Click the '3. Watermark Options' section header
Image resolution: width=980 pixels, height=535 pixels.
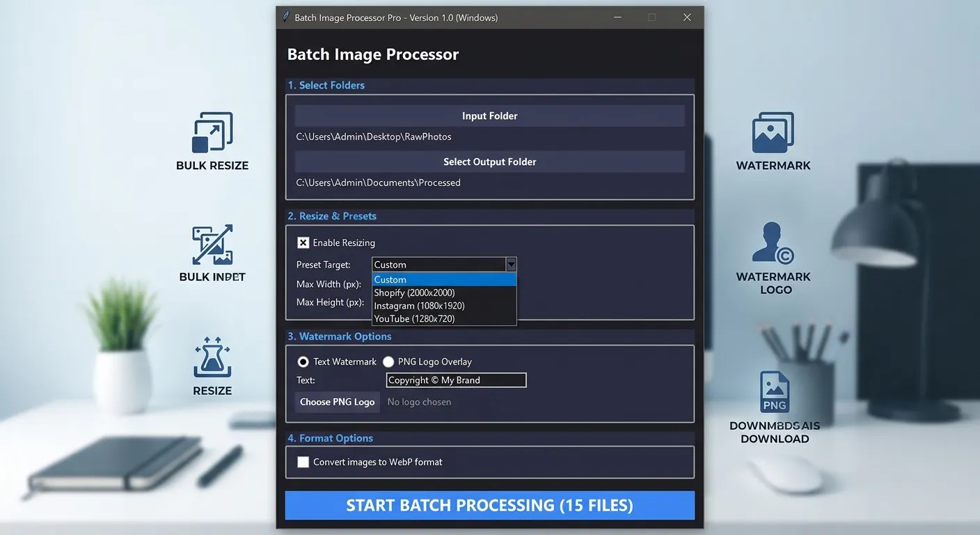pos(340,336)
